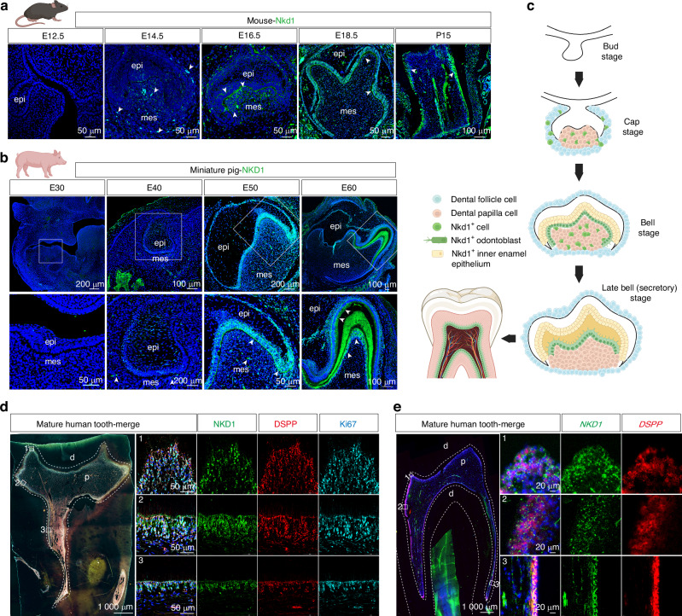Open the E30 pig overview image

57,244
